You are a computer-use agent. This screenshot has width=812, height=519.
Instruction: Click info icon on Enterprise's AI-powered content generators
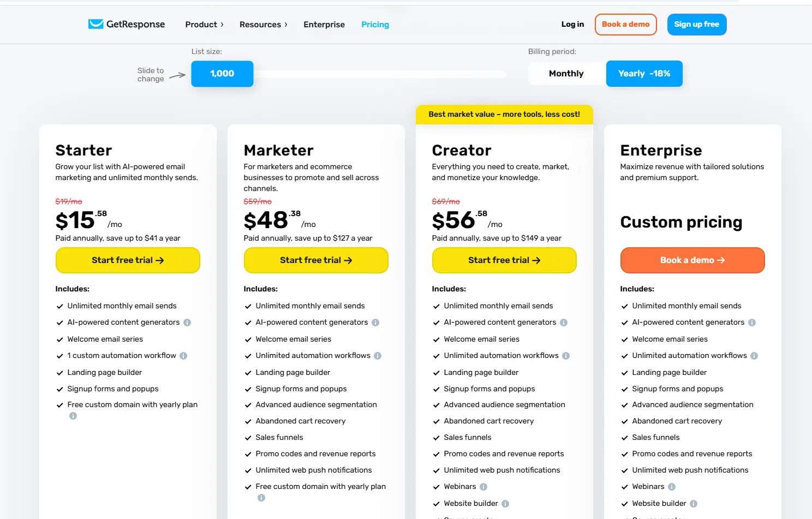click(753, 322)
